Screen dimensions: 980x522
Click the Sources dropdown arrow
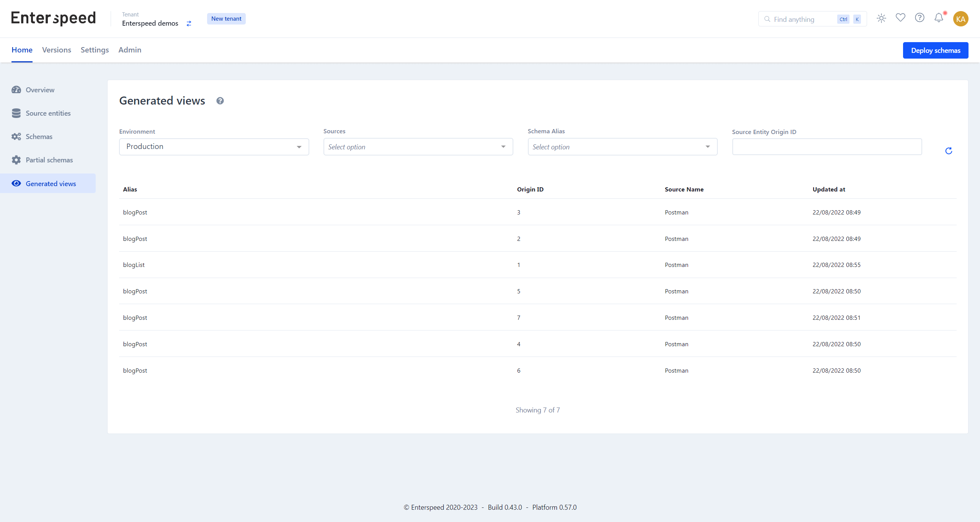tap(503, 147)
